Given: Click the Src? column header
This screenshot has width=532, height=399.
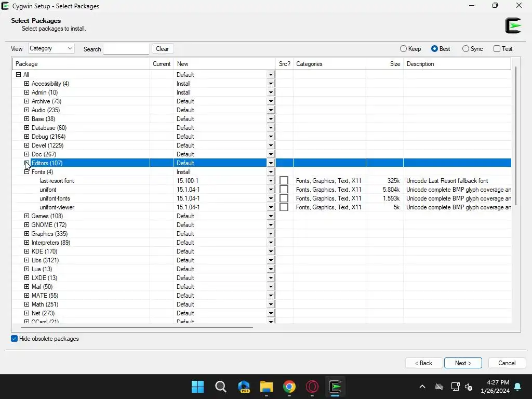Looking at the screenshot, I should pyautogui.click(x=284, y=64).
